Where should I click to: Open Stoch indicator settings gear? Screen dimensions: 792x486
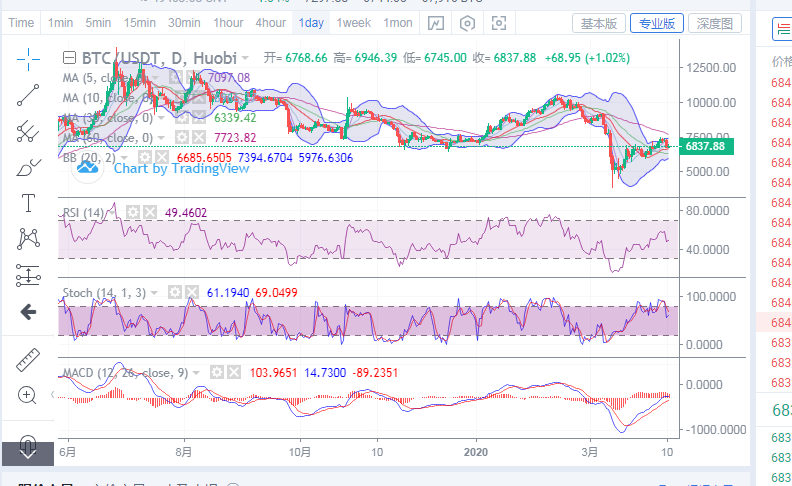[174, 292]
